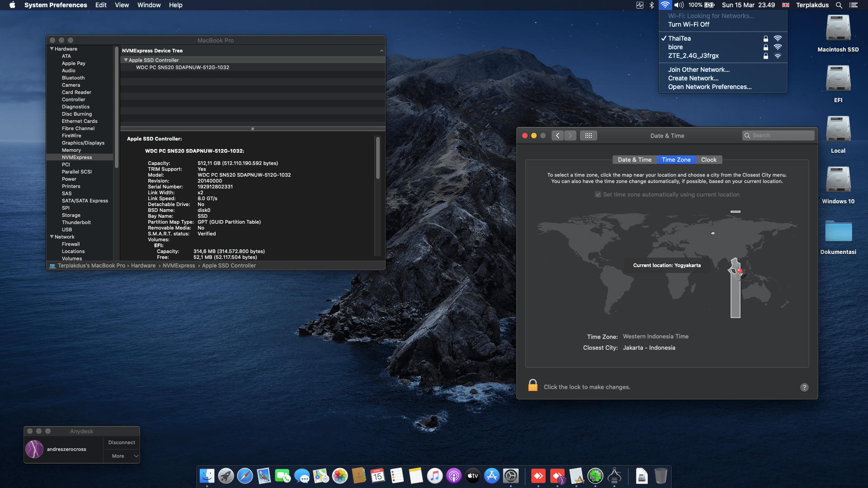The image size is (868, 488).
Task: Select Bluetooth in the hardware sidebar
Action: point(73,78)
